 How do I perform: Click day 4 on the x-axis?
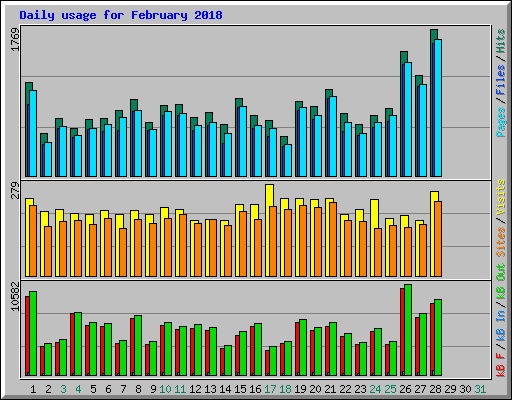coord(78,389)
